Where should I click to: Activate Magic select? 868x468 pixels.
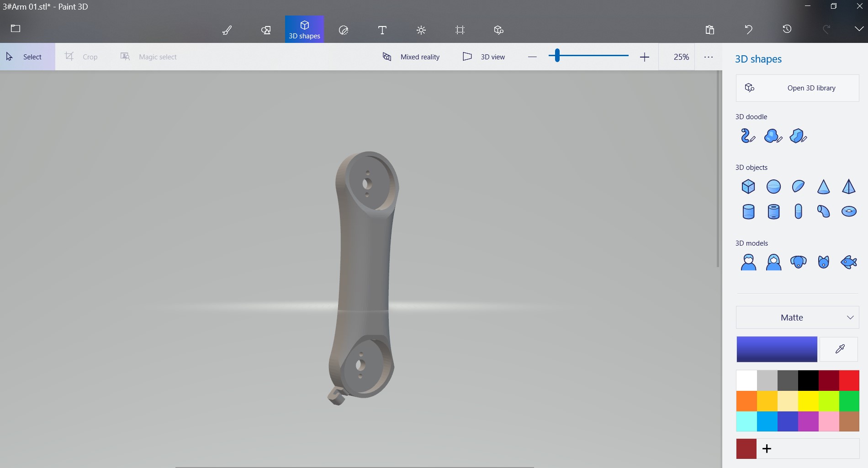[x=148, y=57]
